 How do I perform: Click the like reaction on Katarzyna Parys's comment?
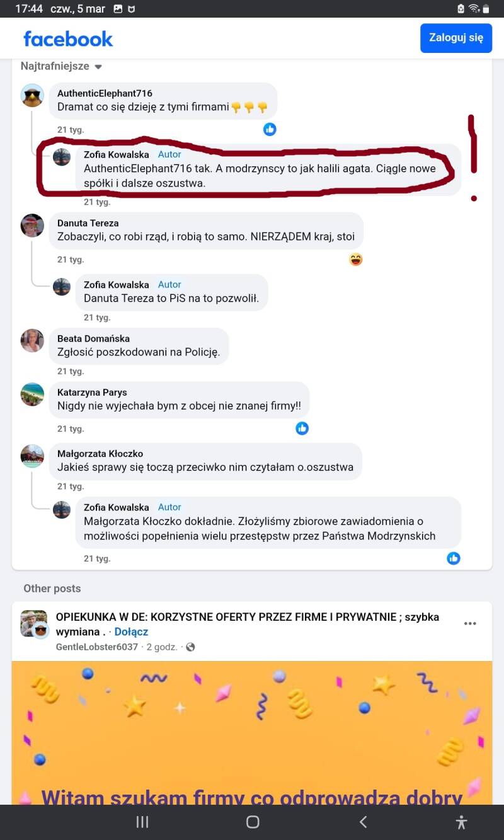click(x=302, y=429)
